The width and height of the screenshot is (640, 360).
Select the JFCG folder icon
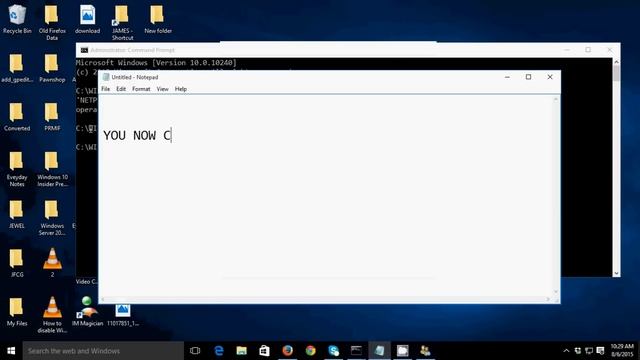pyautogui.click(x=17, y=263)
